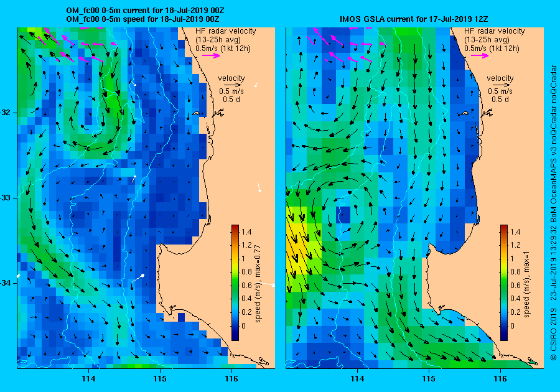Screen dimensions: 560x392
Task: Click the '116' longitude label under left map
Action: click(x=231, y=379)
